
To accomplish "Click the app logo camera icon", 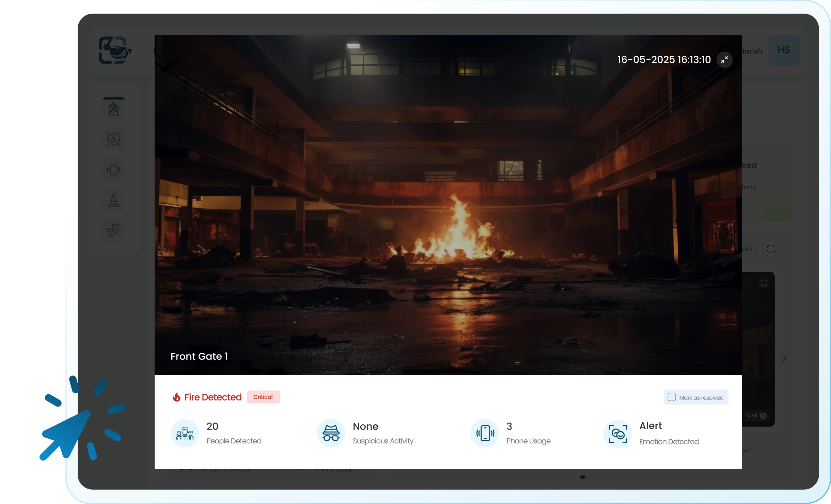I will (115, 50).
